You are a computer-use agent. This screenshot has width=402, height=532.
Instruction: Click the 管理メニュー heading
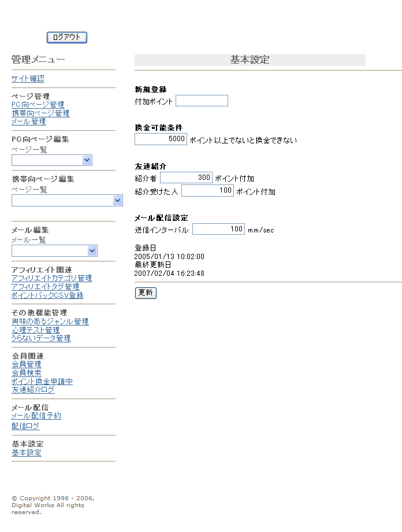point(38,60)
